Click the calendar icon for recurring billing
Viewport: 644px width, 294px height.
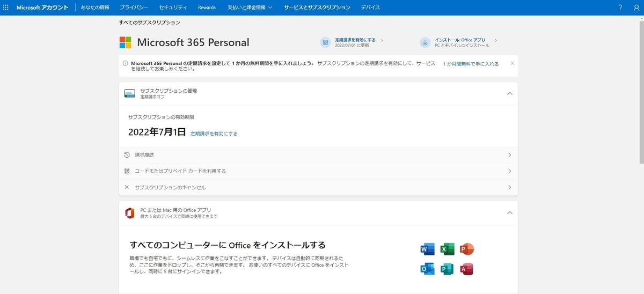click(325, 42)
